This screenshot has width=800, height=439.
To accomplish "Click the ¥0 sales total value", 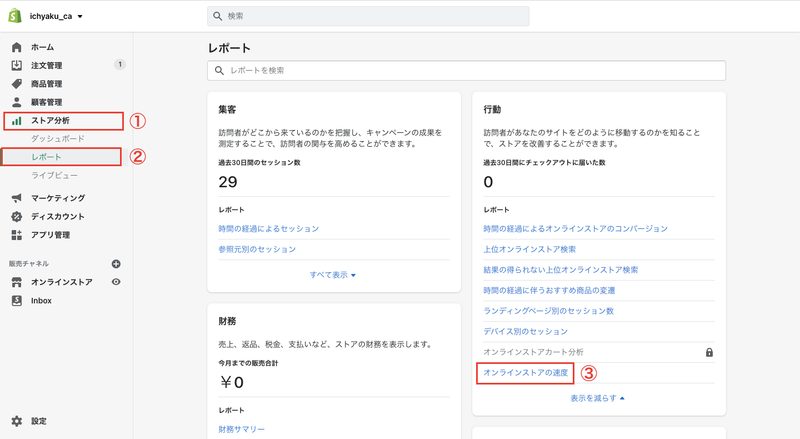I will 232,382.
